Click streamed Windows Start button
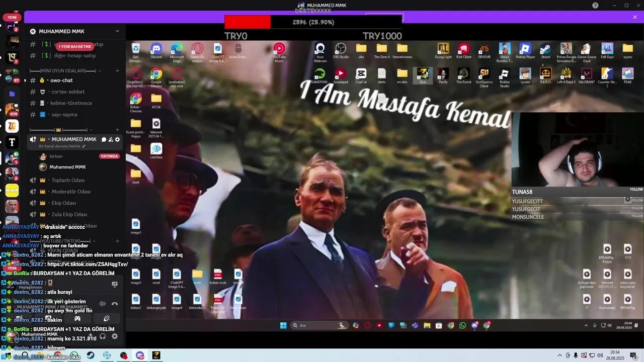Image resolution: width=644 pixels, height=362 pixels. [x=283, y=325]
